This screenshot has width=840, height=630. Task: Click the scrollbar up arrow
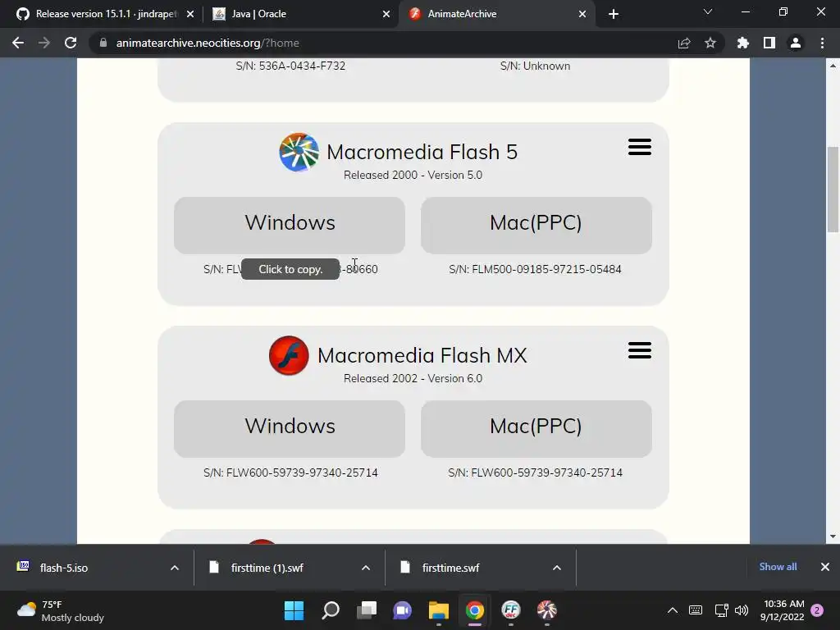(833, 66)
